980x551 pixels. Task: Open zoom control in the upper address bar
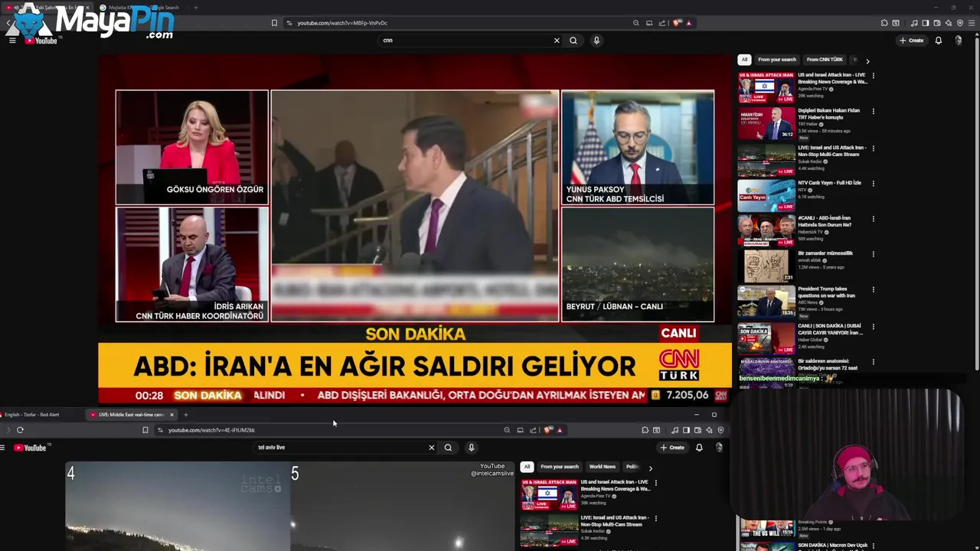[635, 23]
